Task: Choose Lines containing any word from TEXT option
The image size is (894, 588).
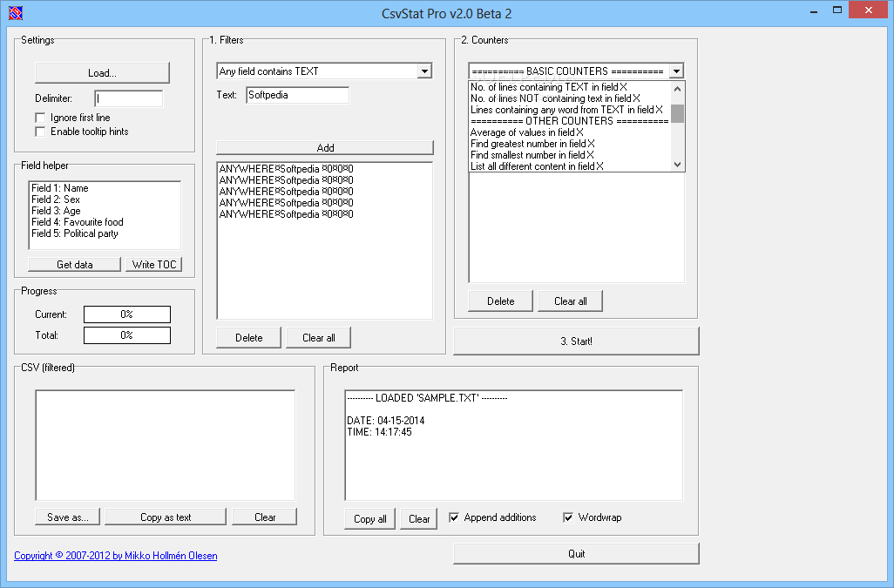Action: pos(570,110)
